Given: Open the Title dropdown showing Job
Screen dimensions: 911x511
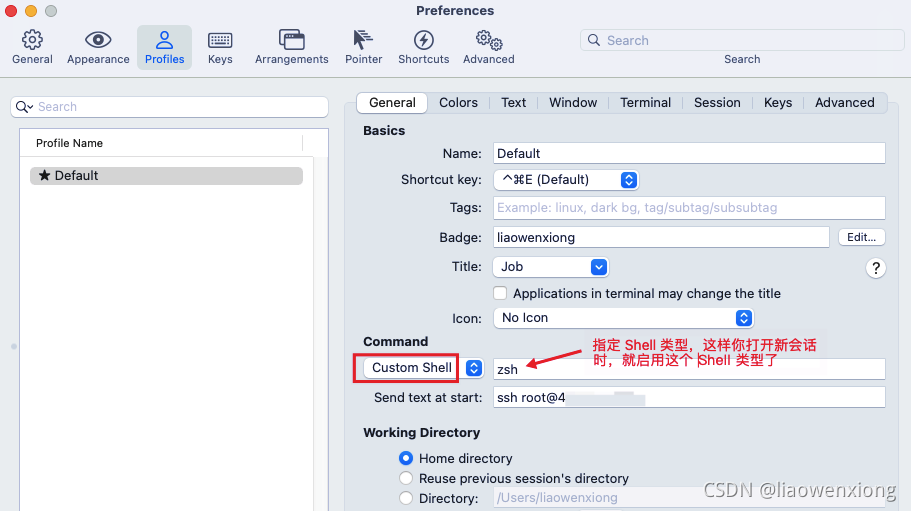Looking at the screenshot, I should [x=551, y=267].
